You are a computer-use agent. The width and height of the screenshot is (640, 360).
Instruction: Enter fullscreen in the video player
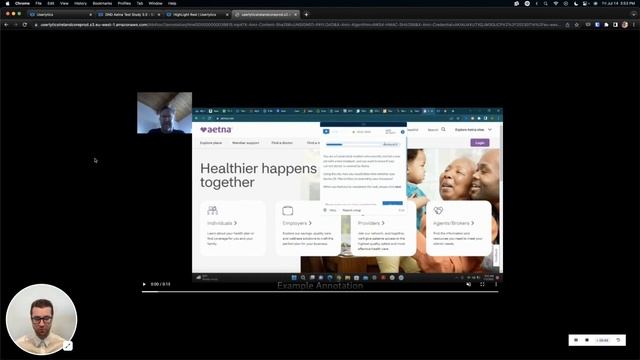pos(482,284)
